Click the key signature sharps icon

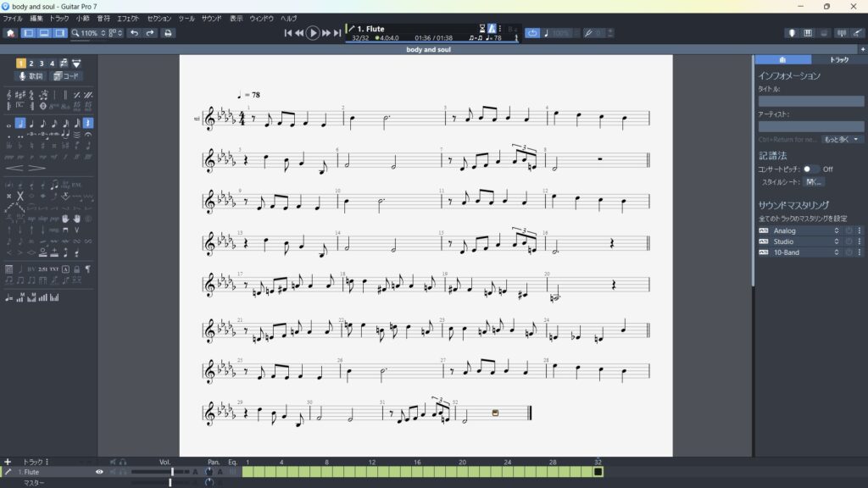coord(20,95)
